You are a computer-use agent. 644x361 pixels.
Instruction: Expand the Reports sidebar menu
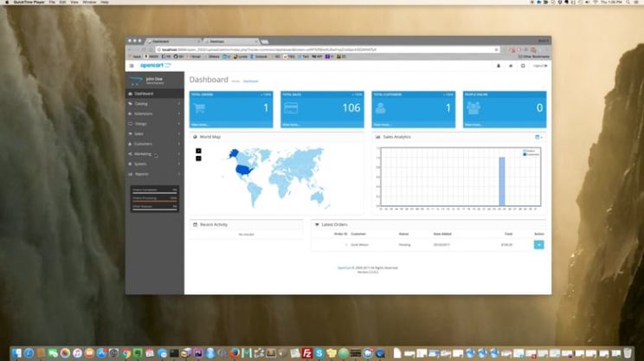pos(141,174)
